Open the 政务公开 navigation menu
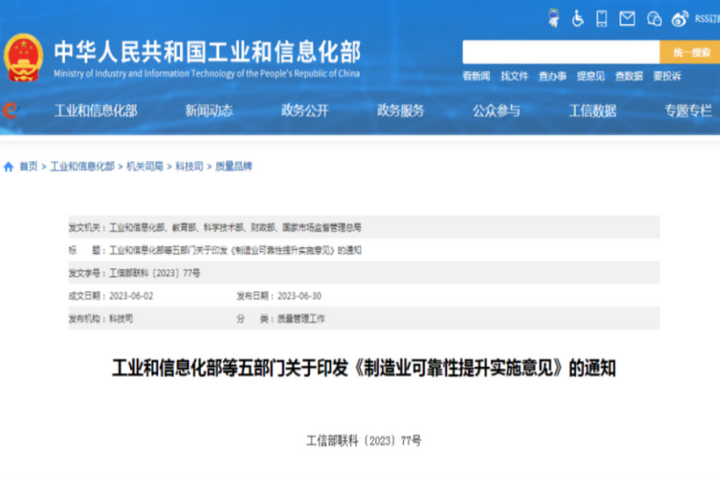 coord(305,111)
